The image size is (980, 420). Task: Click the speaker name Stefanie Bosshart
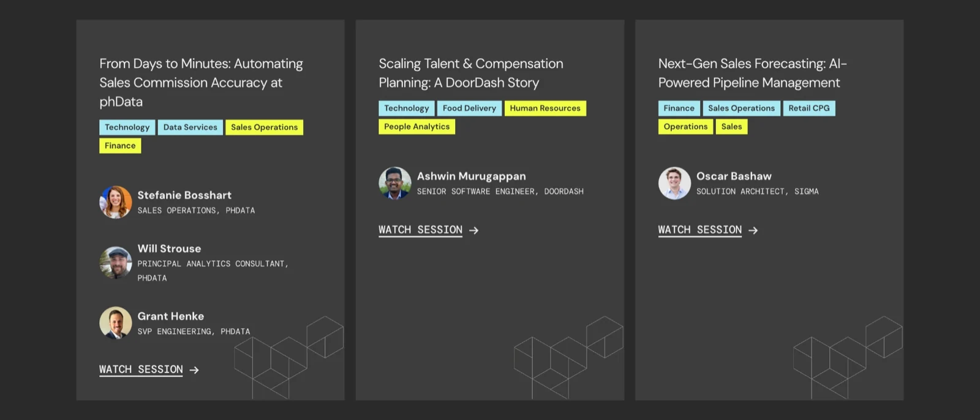point(184,195)
